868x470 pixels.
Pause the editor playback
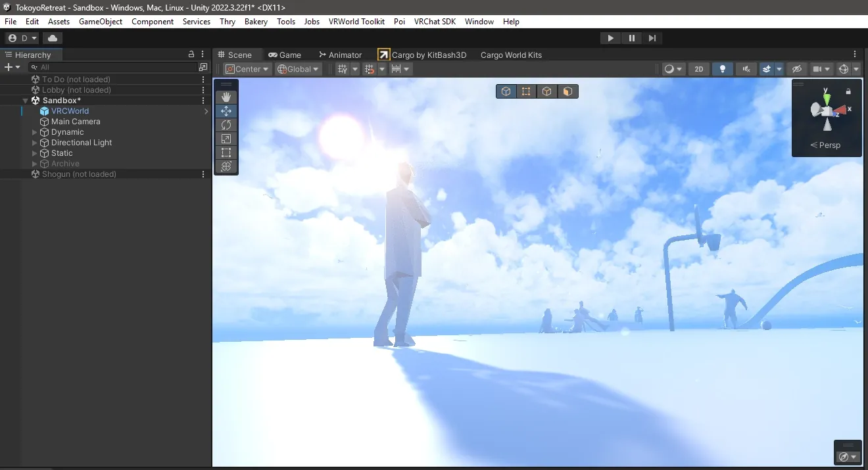pos(631,38)
